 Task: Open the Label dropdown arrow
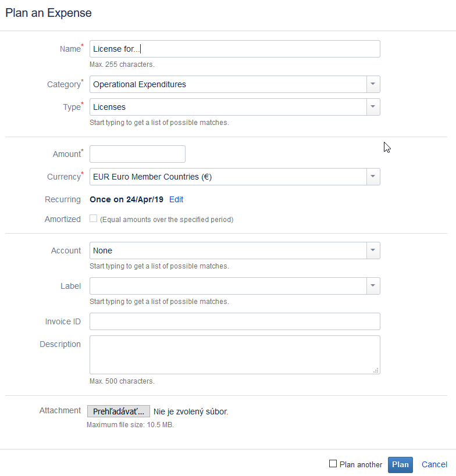click(x=373, y=286)
